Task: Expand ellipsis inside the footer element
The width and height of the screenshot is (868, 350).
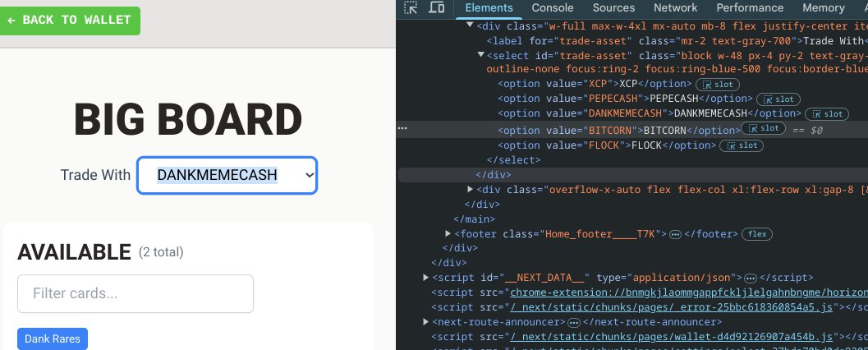Action: (x=675, y=234)
